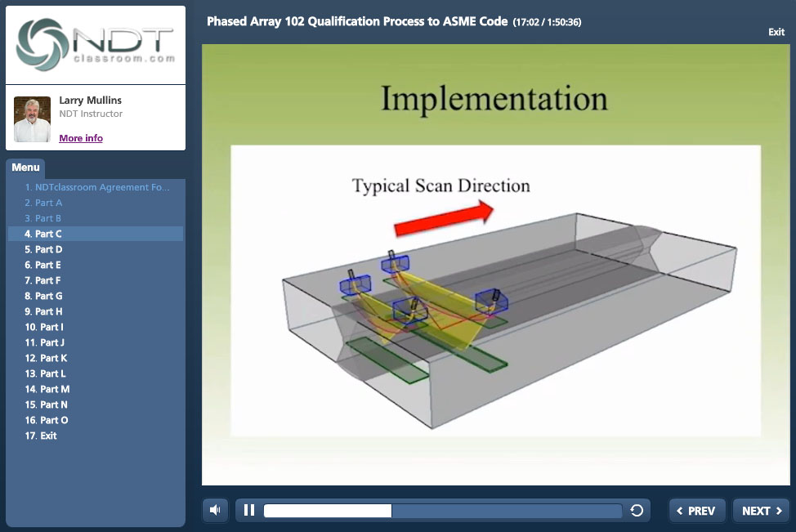This screenshot has width=796, height=532.
Task: Exit the course player
Action: 776,32
